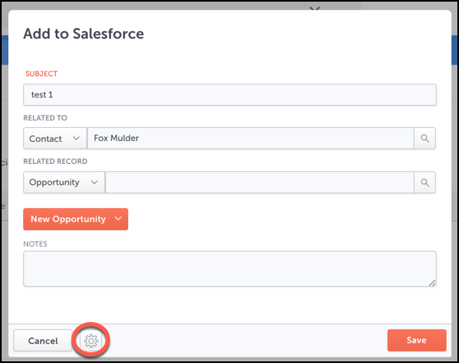Screen dimensions: 459x363
Task: Open the New Opportunity dropdown arrow
Action: pos(118,219)
